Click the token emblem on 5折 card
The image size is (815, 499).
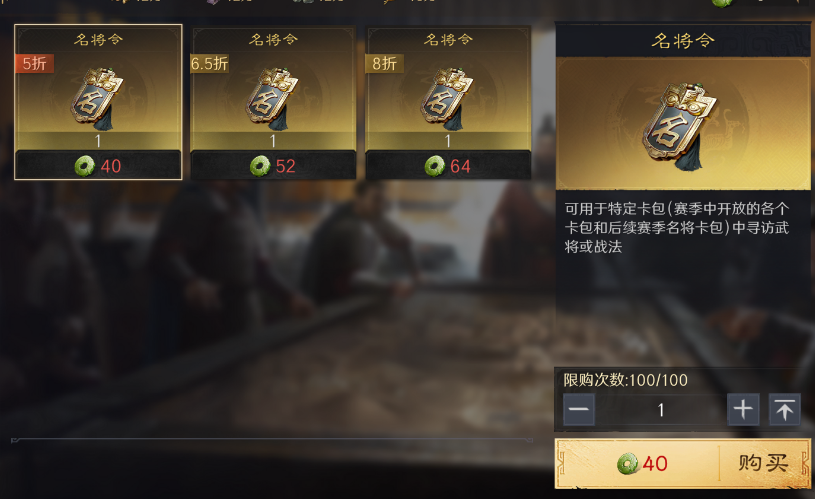pos(97,98)
